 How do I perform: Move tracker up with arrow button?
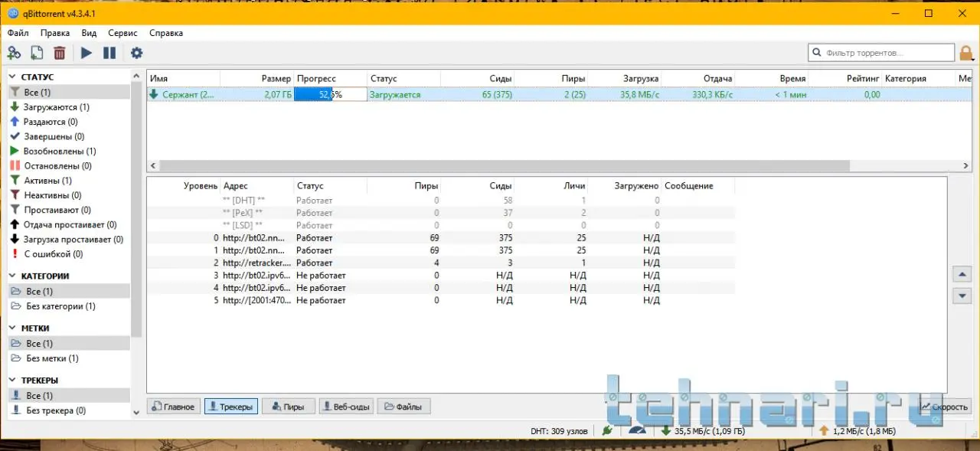pos(963,274)
